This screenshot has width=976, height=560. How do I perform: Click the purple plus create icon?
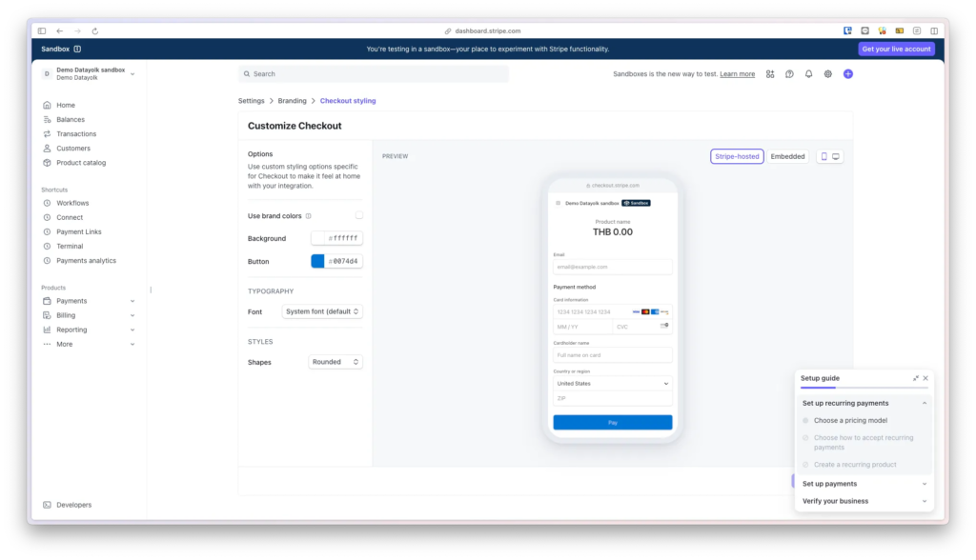pos(847,74)
